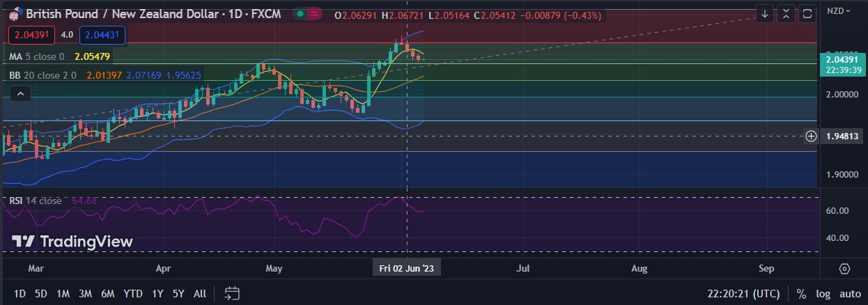Select the BB 20 close 2 0 indicator legend
This screenshot has width=868, height=305.
(x=41, y=75)
